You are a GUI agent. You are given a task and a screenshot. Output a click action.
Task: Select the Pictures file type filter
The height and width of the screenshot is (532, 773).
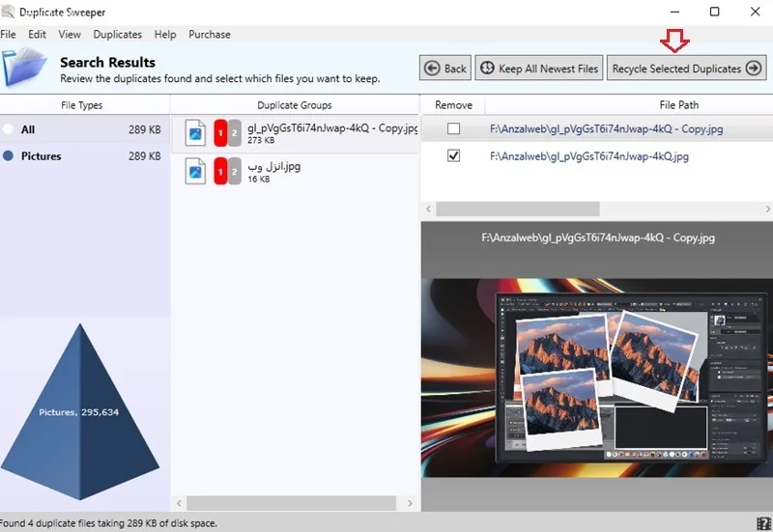pos(85,156)
